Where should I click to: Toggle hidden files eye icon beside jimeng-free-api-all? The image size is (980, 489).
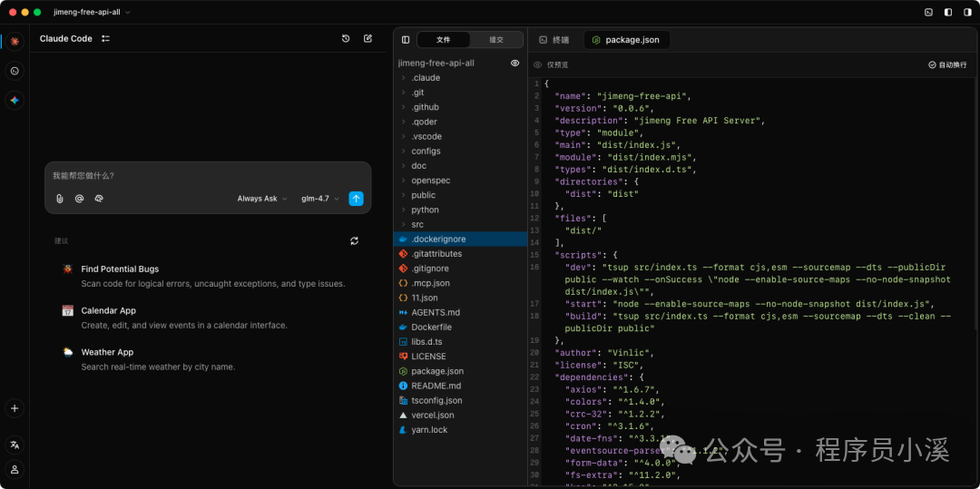[515, 64]
